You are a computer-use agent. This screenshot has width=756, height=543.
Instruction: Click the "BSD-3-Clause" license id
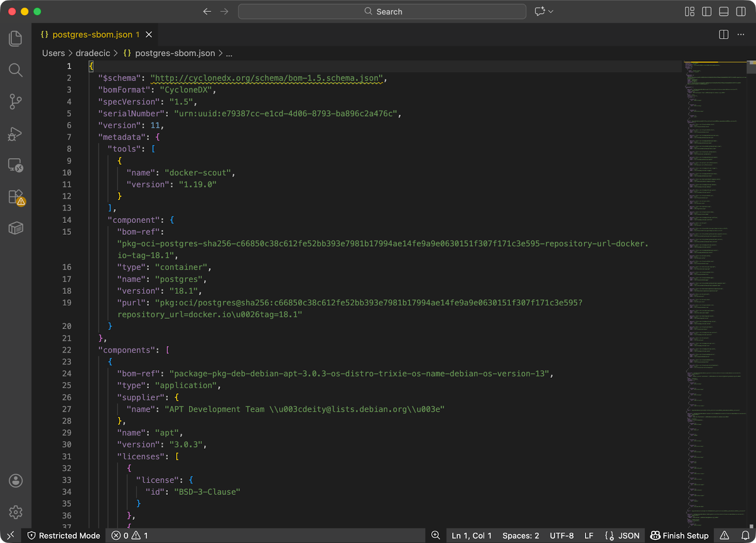pyautogui.click(x=207, y=492)
